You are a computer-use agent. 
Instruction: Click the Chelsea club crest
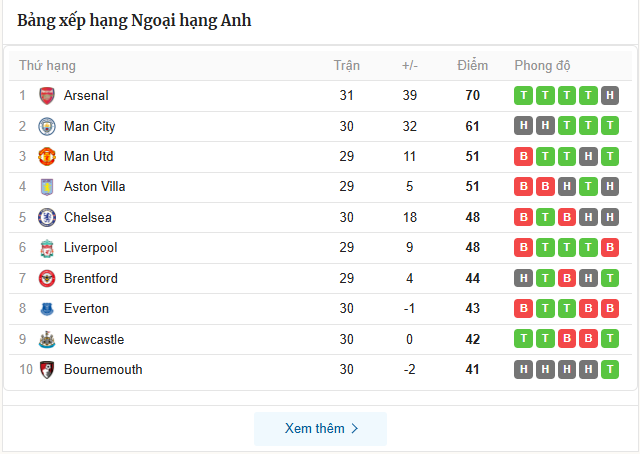pos(47,218)
